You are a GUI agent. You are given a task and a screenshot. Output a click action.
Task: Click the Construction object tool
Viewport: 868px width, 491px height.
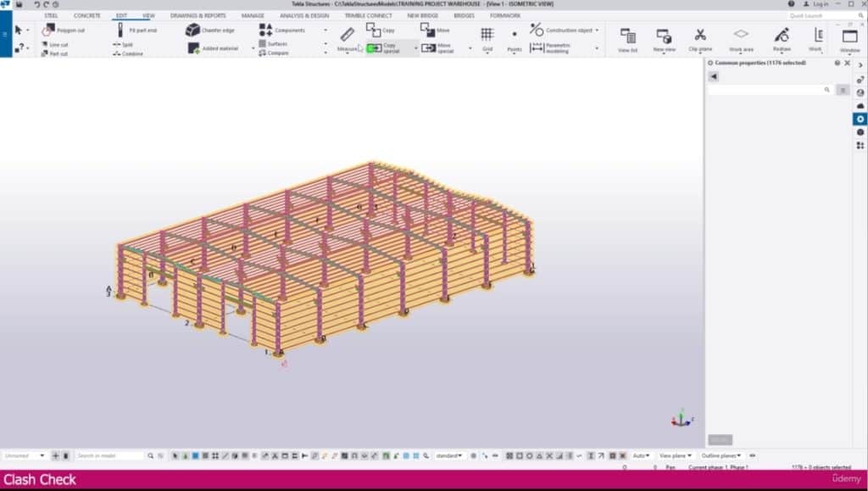point(561,30)
